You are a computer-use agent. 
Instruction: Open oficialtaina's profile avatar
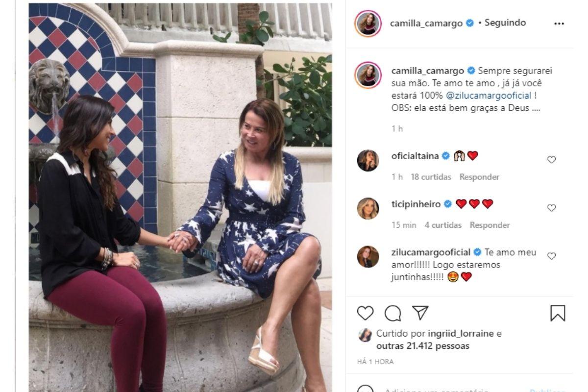pyautogui.click(x=368, y=160)
